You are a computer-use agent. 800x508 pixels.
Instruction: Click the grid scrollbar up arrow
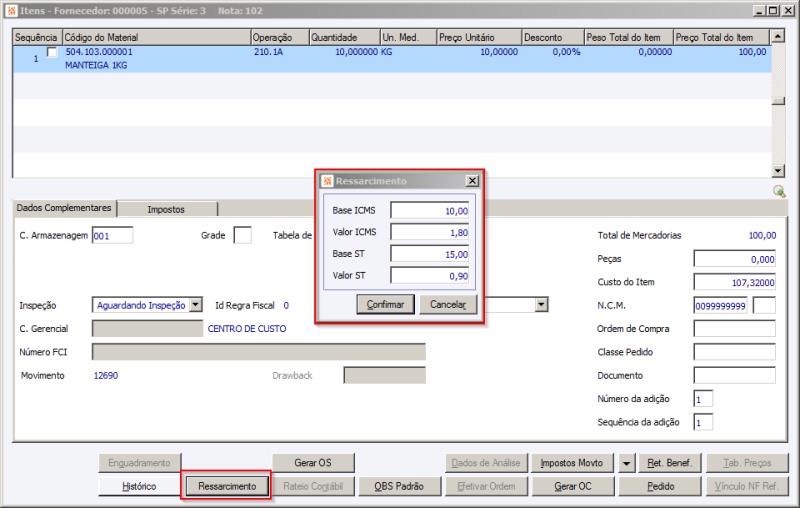point(778,36)
